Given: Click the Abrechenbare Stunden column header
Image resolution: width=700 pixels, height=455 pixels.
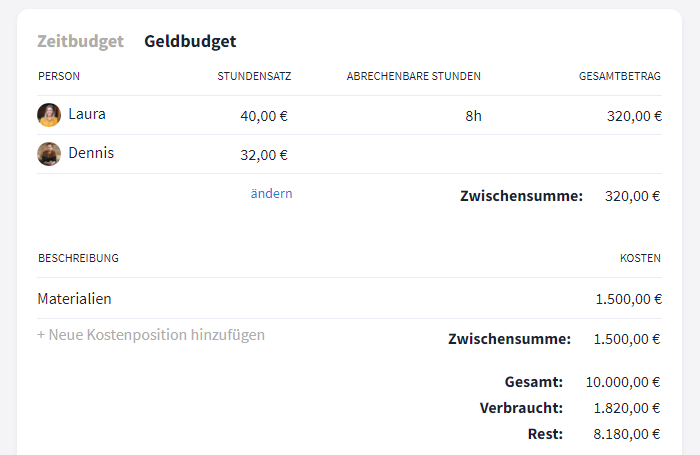Looking at the screenshot, I should click(x=413, y=76).
